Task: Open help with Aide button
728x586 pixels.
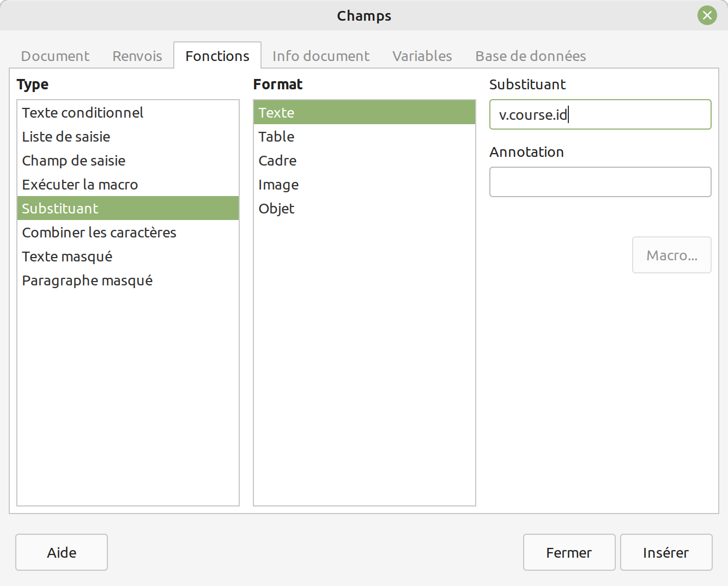Action: [62, 552]
